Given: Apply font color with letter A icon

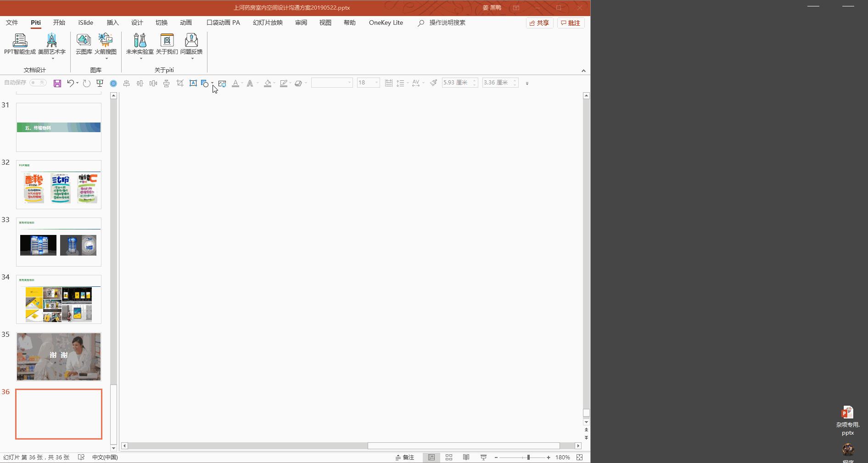Looking at the screenshot, I should tap(235, 83).
